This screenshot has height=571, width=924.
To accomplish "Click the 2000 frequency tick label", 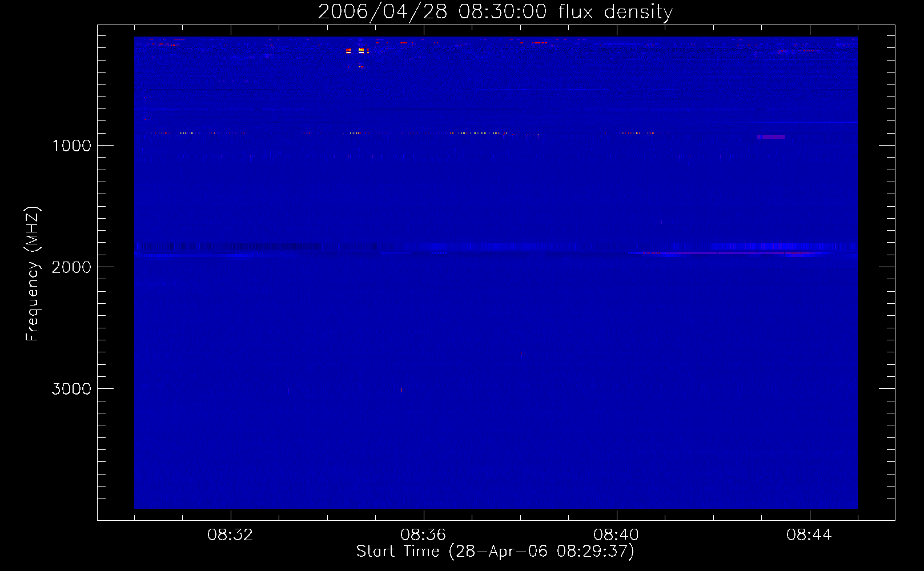I will [71, 267].
